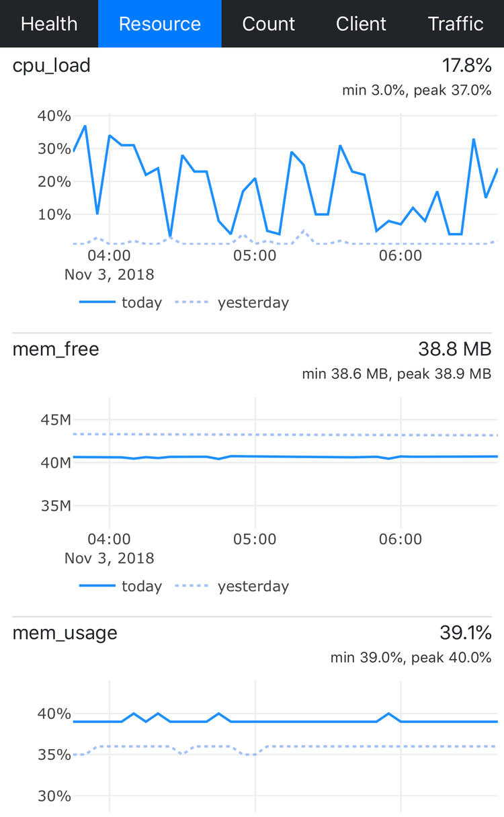Click the 06:00 label on cpu_load axis
This screenshot has height=817, width=504.
tap(401, 255)
